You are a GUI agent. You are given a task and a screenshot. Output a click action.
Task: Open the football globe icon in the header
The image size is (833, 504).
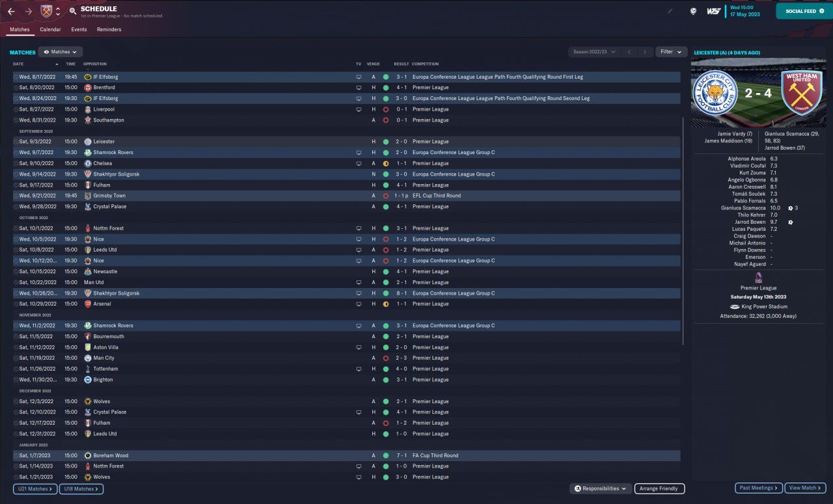coord(694,11)
